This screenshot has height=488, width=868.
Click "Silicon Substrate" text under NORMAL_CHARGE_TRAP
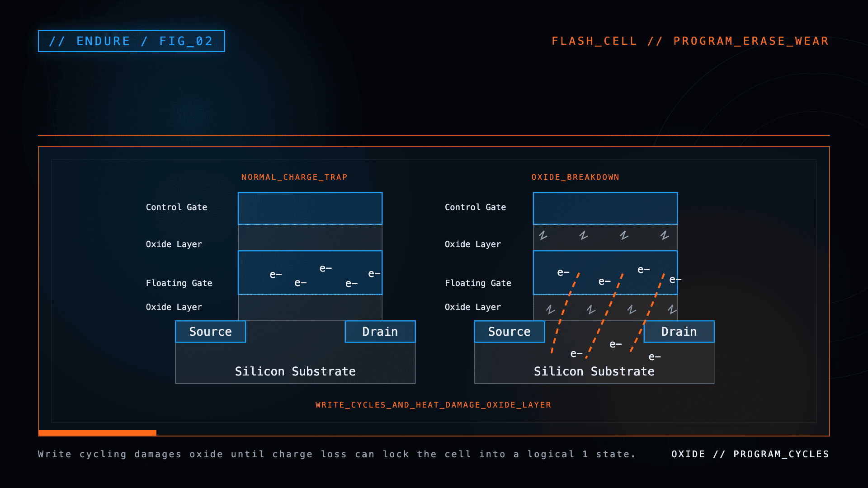[x=295, y=371]
